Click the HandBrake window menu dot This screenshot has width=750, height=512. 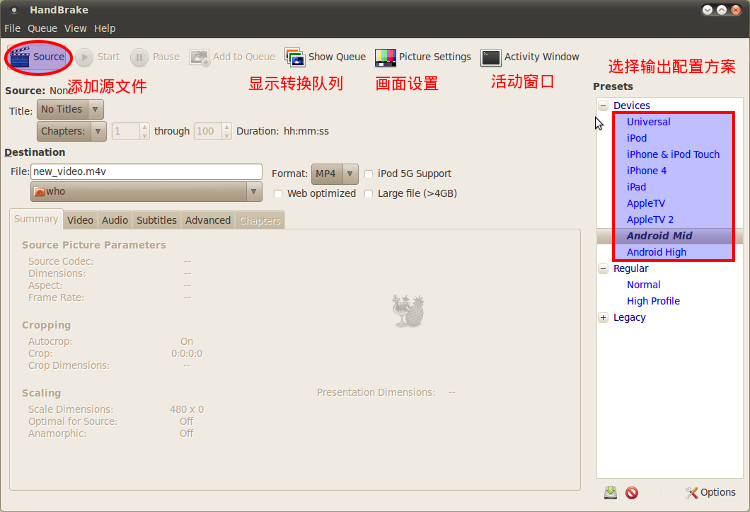tap(14, 10)
